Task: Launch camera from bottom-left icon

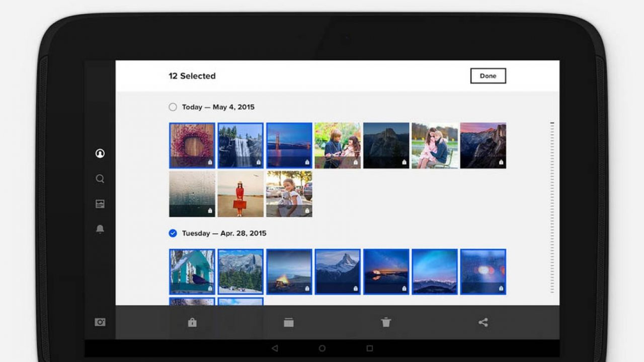Action: click(100, 322)
